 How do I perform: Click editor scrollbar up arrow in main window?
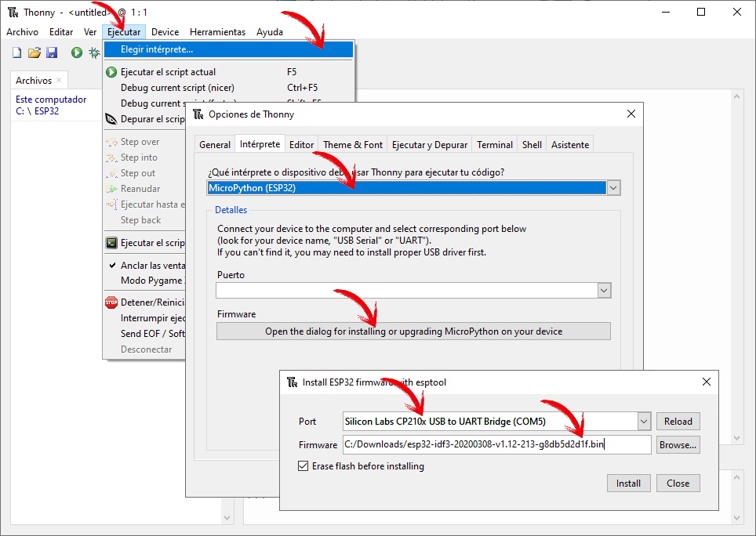736,97
